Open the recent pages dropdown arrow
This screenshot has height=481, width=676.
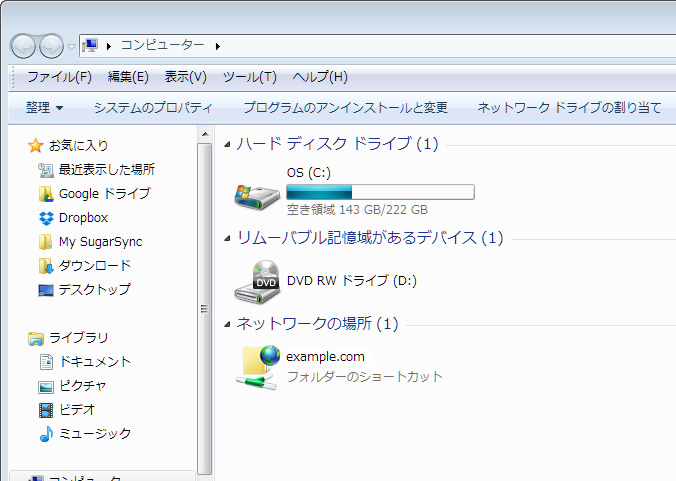[72, 46]
